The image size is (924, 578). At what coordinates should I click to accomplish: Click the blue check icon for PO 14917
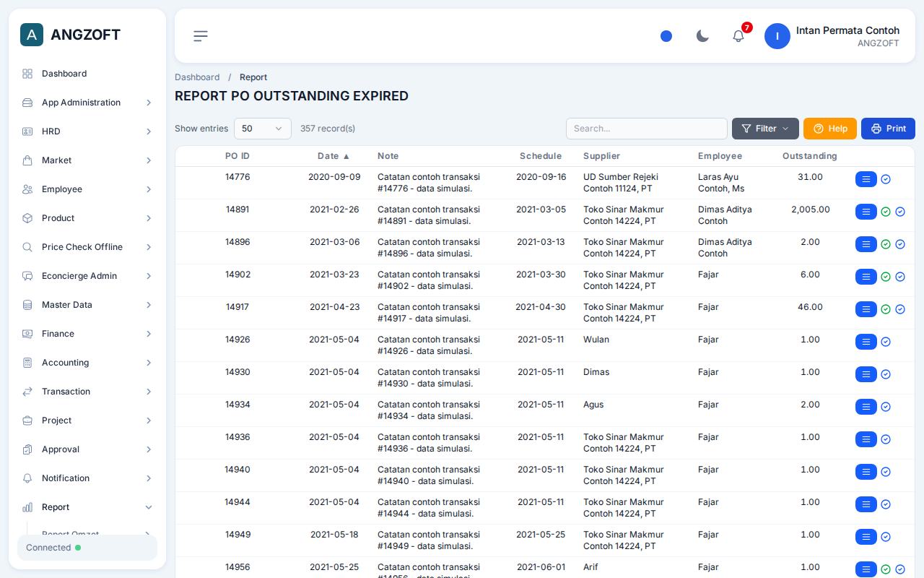coord(900,309)
